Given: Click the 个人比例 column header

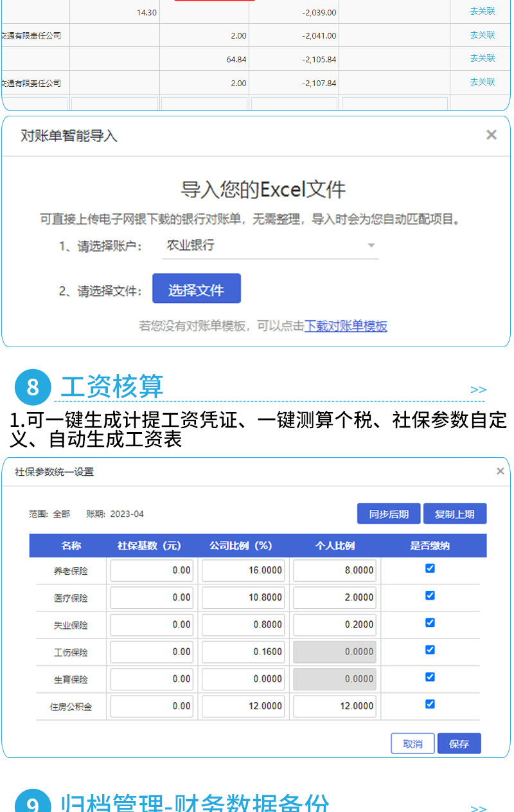Looking at the screenshot, I should click(x=335, y=546).
